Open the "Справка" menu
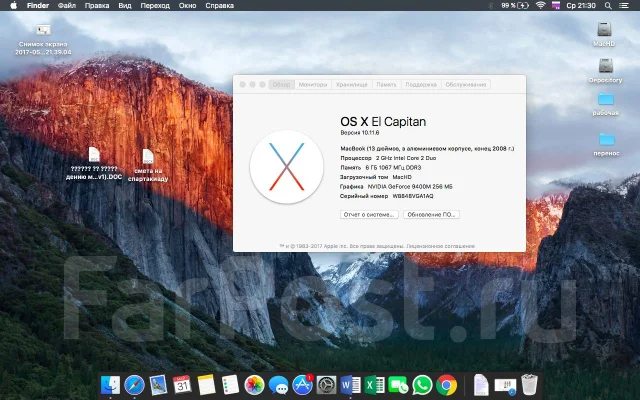The image size is (640, 400). click(x=220, y=5)
